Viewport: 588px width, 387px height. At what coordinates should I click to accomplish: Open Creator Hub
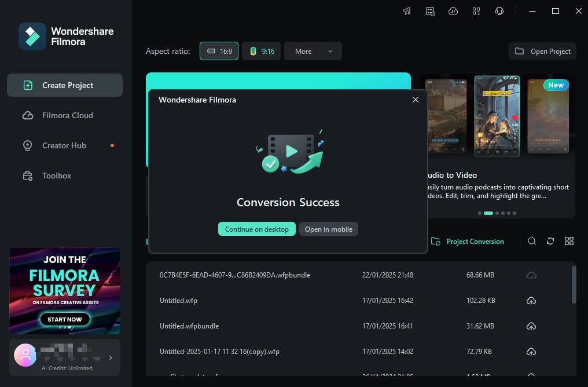coord(65,145)
